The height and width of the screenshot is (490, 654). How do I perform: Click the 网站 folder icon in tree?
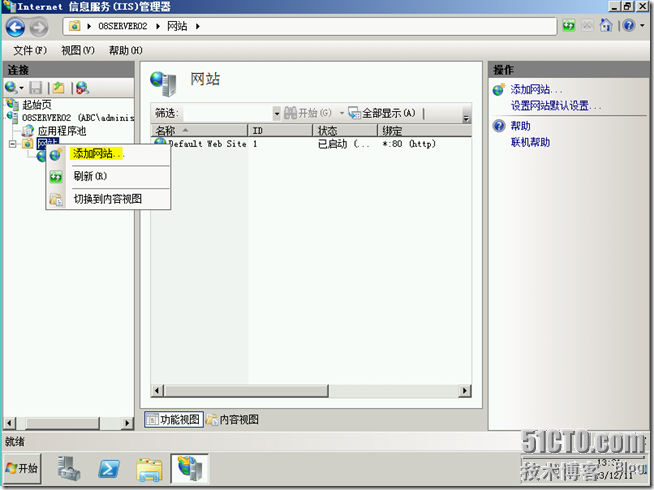pyautogui.click(x=28, y=144)
